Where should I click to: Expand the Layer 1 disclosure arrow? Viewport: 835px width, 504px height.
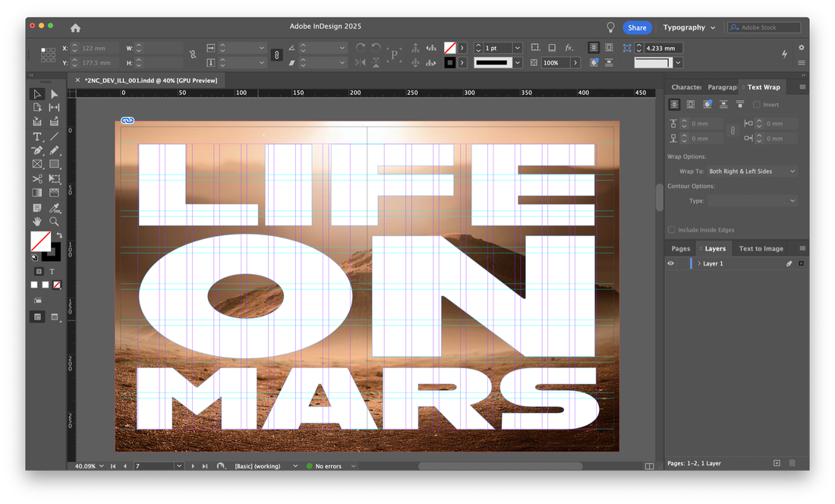pos(699,263)
